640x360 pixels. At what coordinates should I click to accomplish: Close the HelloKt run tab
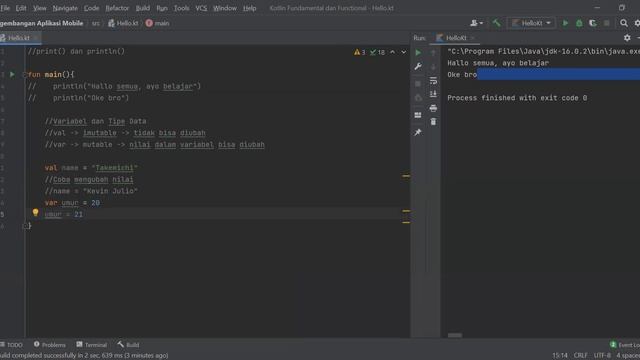(x=473, y=38)
